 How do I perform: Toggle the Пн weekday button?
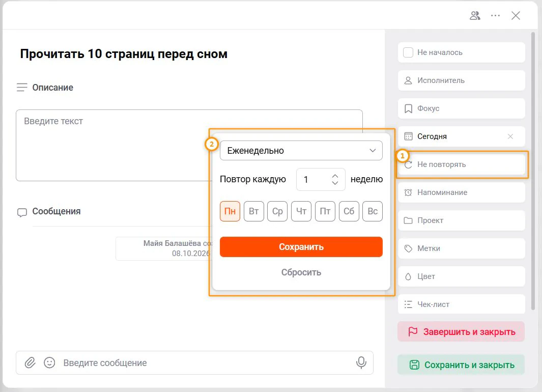point(230,211)
